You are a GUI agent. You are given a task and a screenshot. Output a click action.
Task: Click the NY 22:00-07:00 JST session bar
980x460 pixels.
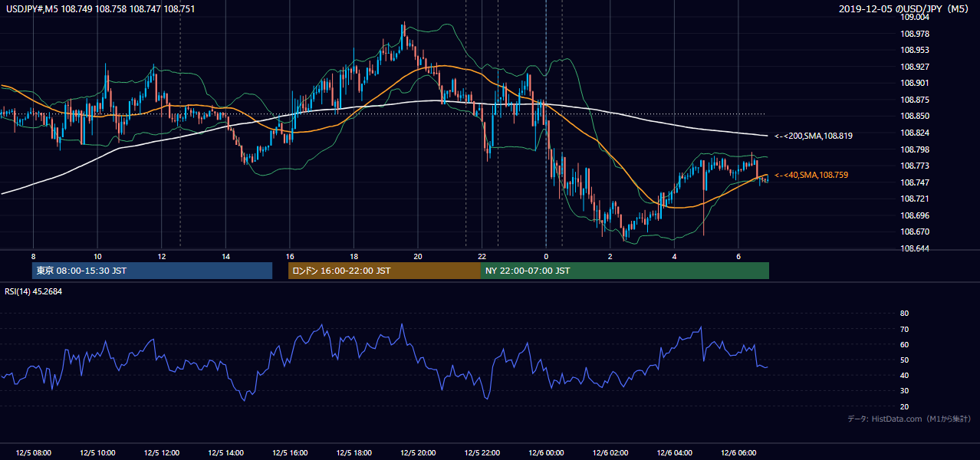click(x=625, y=271)
